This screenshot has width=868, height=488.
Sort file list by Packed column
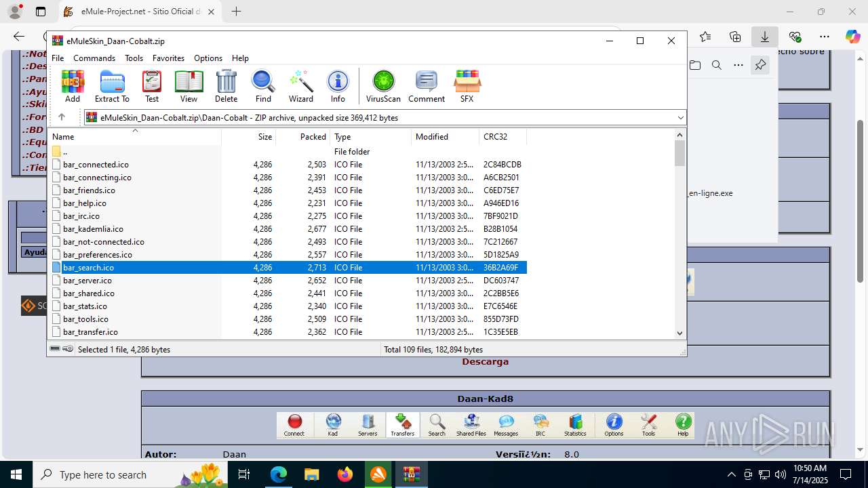click(302, 136)
